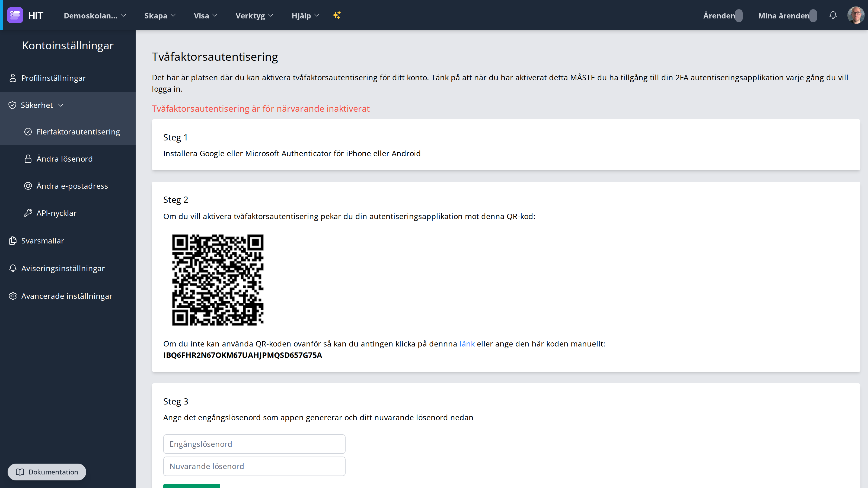Click the 'Steg 3' heading
Screen dimensions: 868x488
175,401
